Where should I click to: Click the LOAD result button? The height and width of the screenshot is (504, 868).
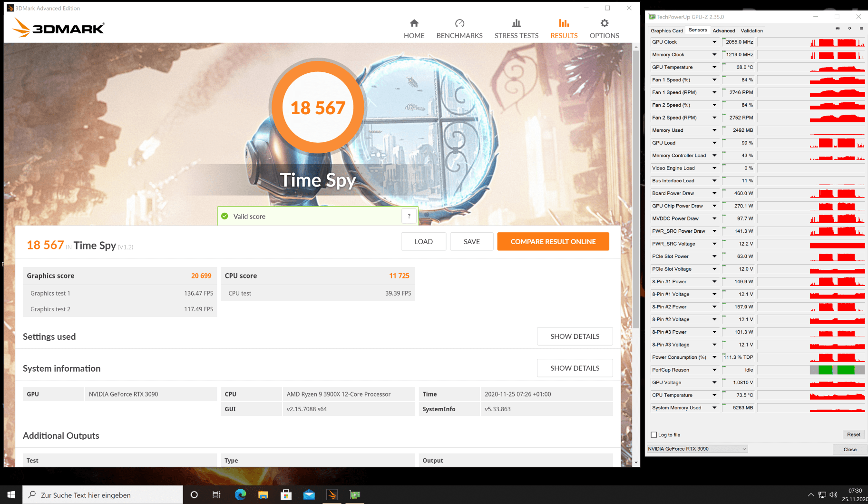[x=424, y=242]
